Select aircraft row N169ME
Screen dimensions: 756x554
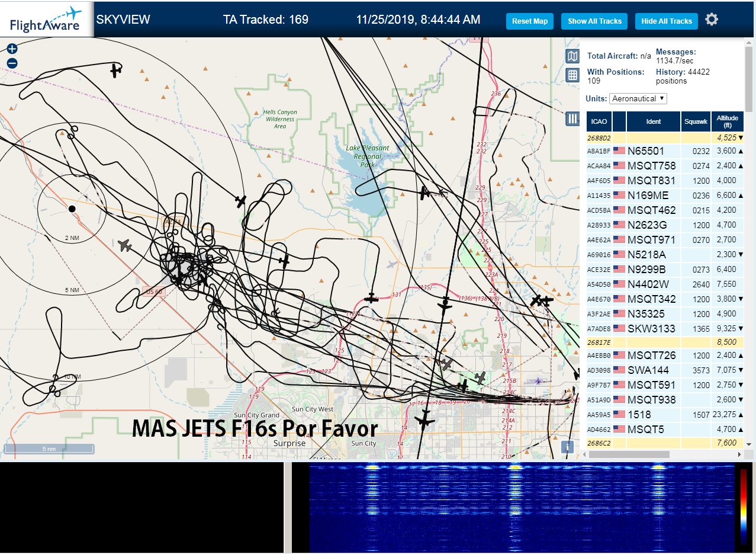click(665, 195)
